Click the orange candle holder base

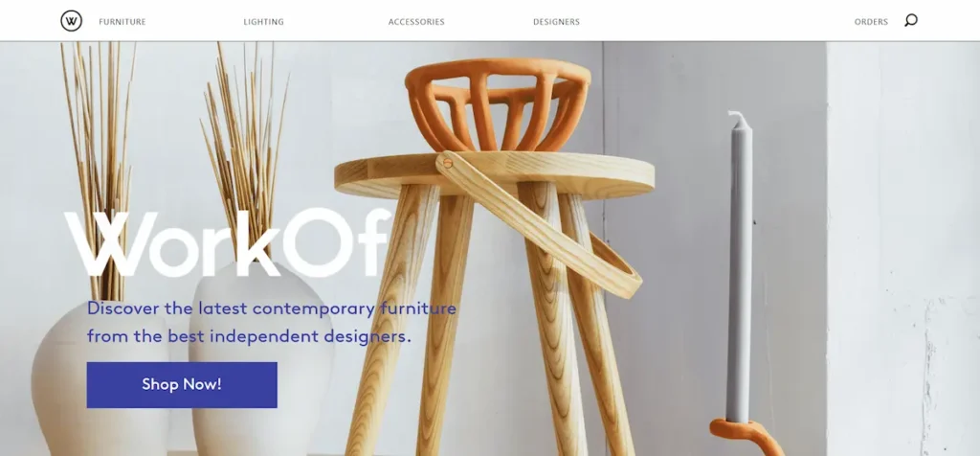[746, 437]
